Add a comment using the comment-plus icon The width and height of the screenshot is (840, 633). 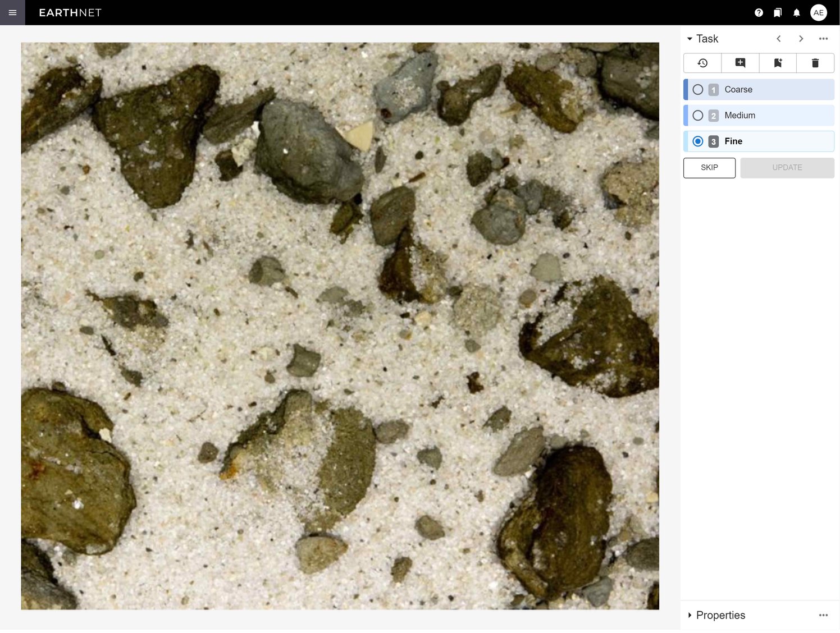pyautogui.click(x=740, y=63)
